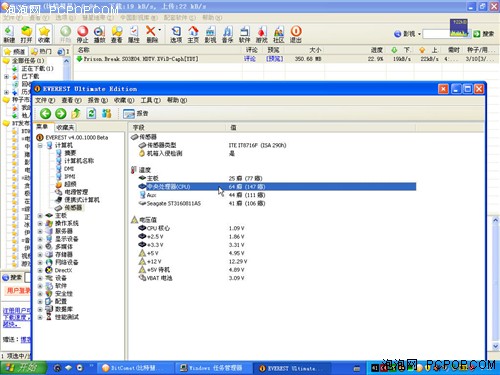Open EVEREST 工具 menu

(150, 100)
